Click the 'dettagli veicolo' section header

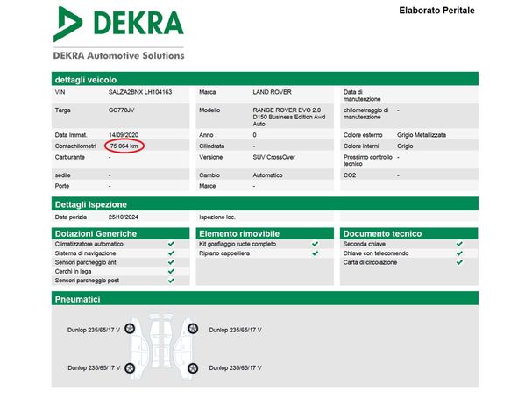pos(265,80)
